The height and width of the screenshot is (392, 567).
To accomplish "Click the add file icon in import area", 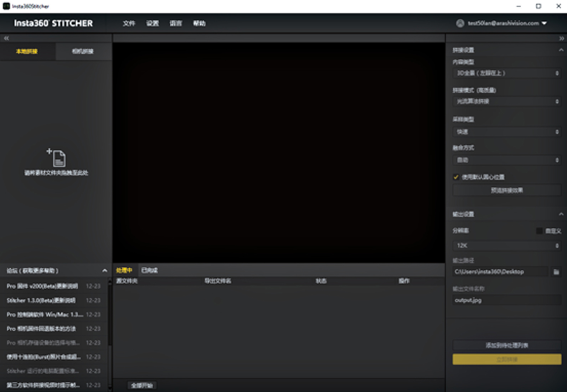I will point(57,157).
